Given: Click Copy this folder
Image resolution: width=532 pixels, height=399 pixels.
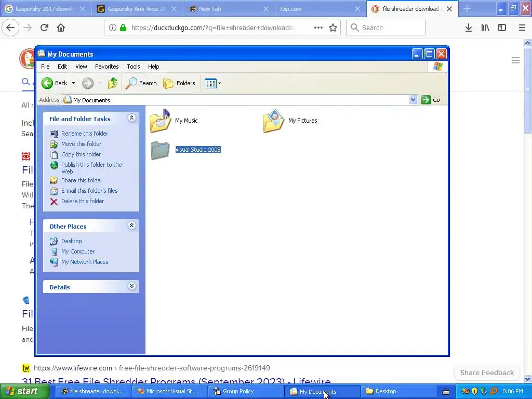Looking at the screenshot, I should [x=81, y=154].
